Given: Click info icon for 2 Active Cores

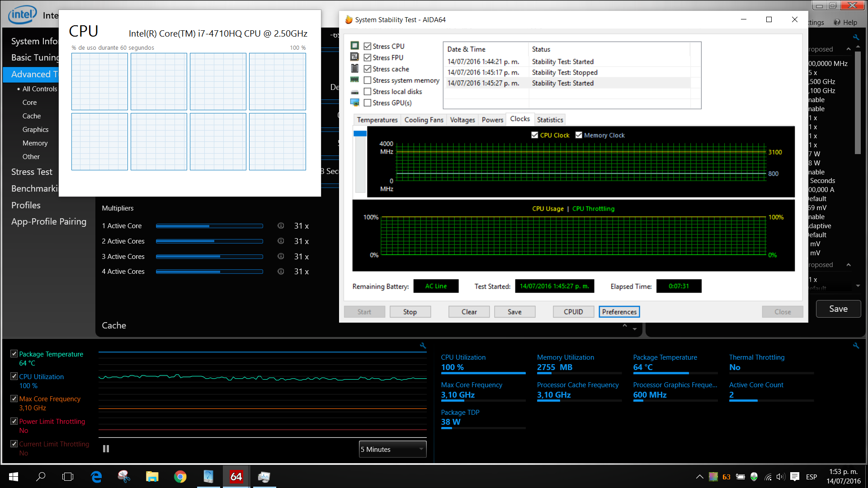Looking at the screenshot, I should (x=281, y=241).
